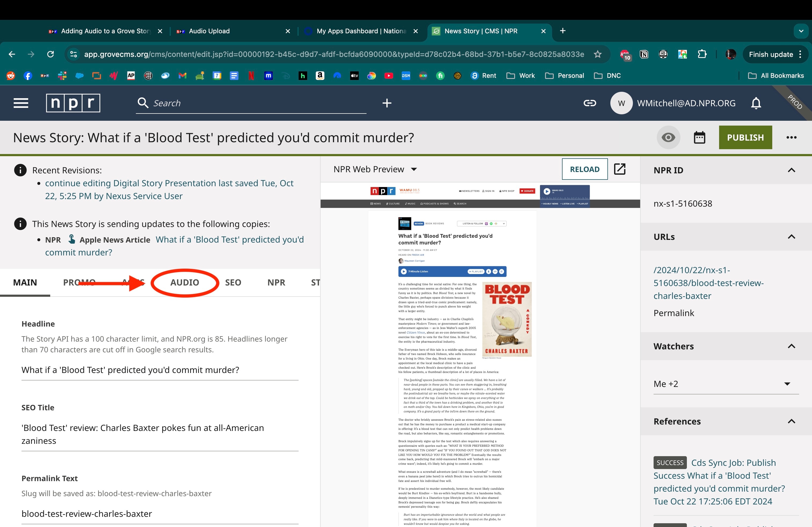Viewport: 812px width, 527px height.
Task: Open the Amazon bookmark
Action: (320, 75)
